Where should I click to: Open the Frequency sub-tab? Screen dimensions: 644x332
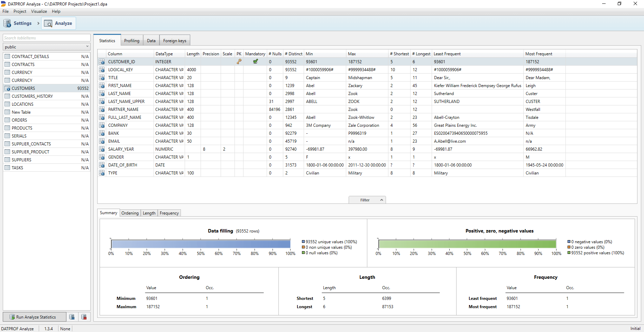pyautogui.click(x=169, y=213)
